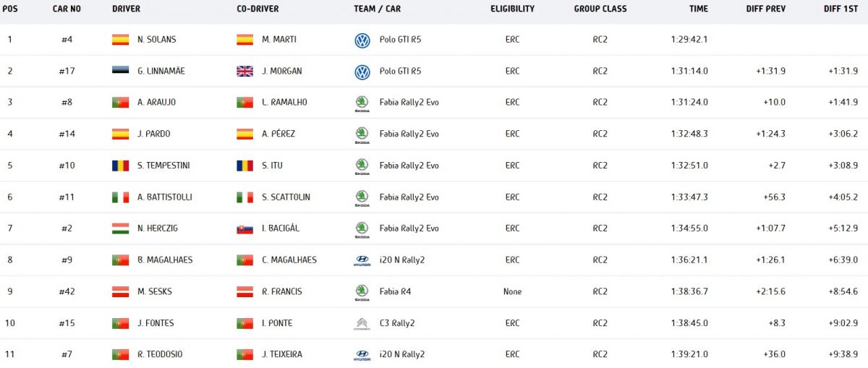Click the Skoda logo beside car #8
The image size is (868, 368).
click(362, 103)
